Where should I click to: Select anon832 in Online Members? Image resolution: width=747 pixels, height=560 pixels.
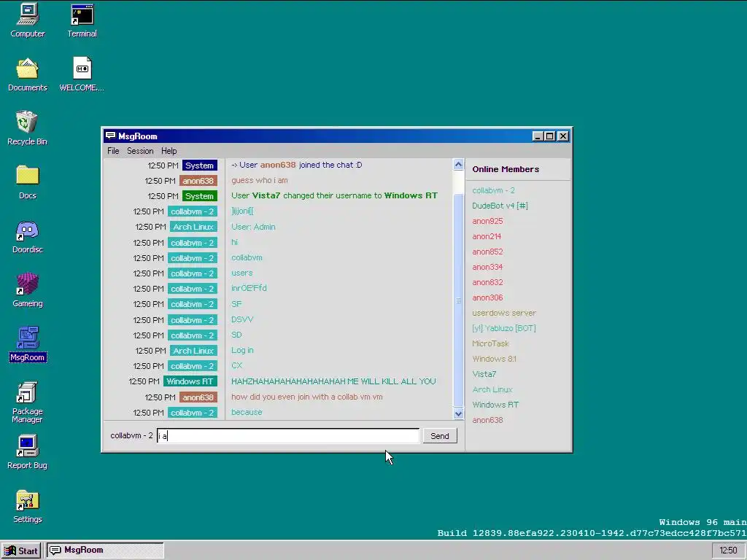pyautogui.click(x=487, y=282)
